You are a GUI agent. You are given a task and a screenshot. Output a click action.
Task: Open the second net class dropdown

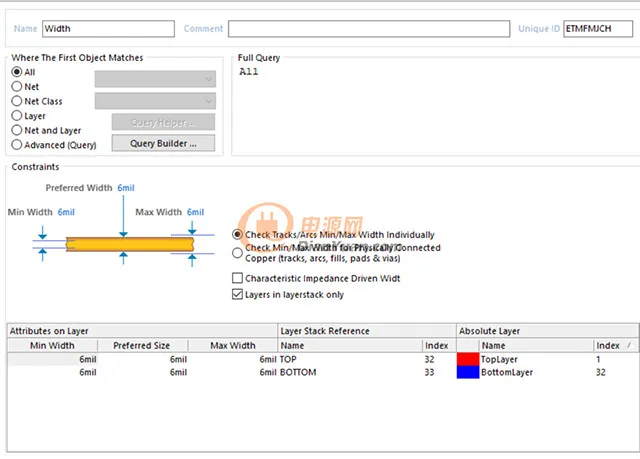tap(155, 101)
